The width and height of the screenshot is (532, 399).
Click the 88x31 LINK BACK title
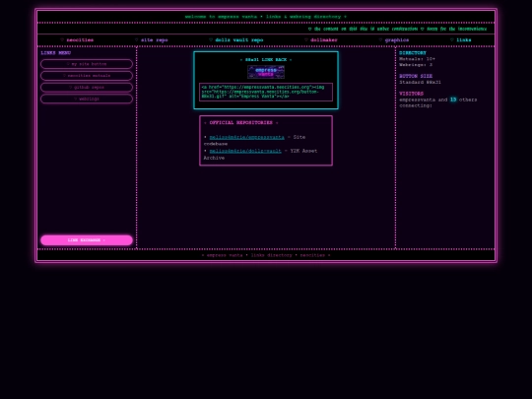[x=266, y=60]
